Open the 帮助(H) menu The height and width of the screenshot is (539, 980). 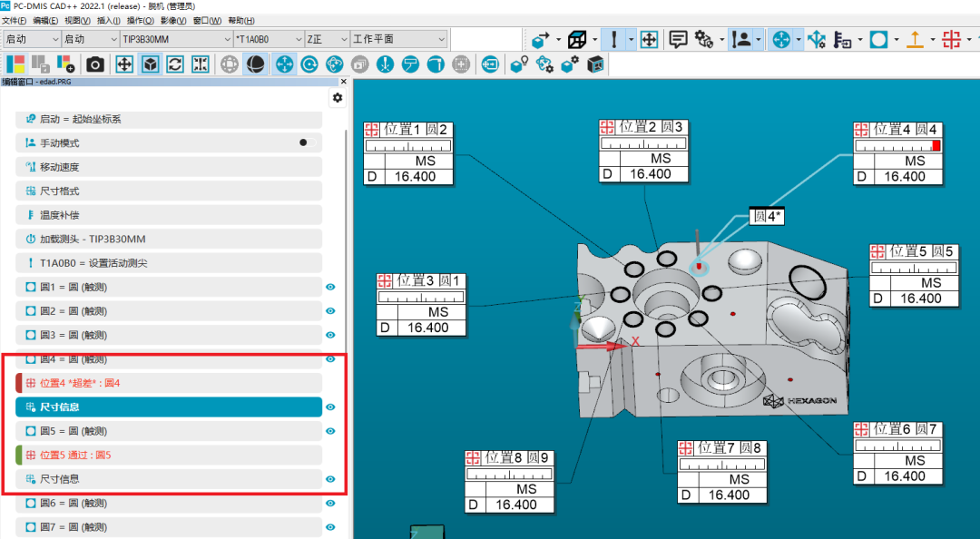point(241,21)
